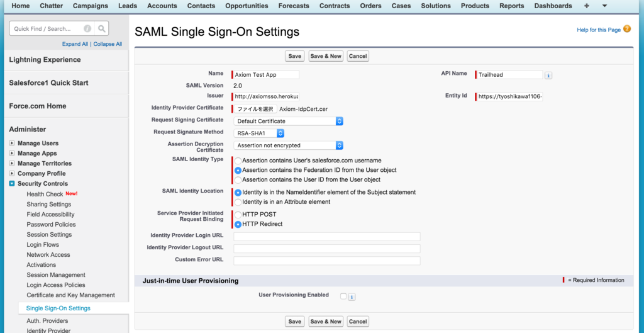Select Identity is in the NameIdentifier element
Image resolution: width=644 pixels, height=333 pixels.
238,193
